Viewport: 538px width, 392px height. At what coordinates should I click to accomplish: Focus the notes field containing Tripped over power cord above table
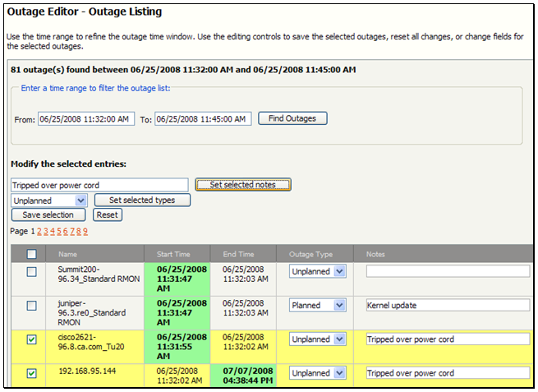click(99, 185)
